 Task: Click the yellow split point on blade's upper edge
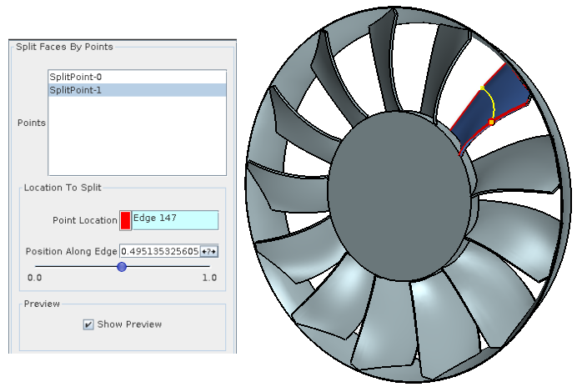click(x=482, y=88)
